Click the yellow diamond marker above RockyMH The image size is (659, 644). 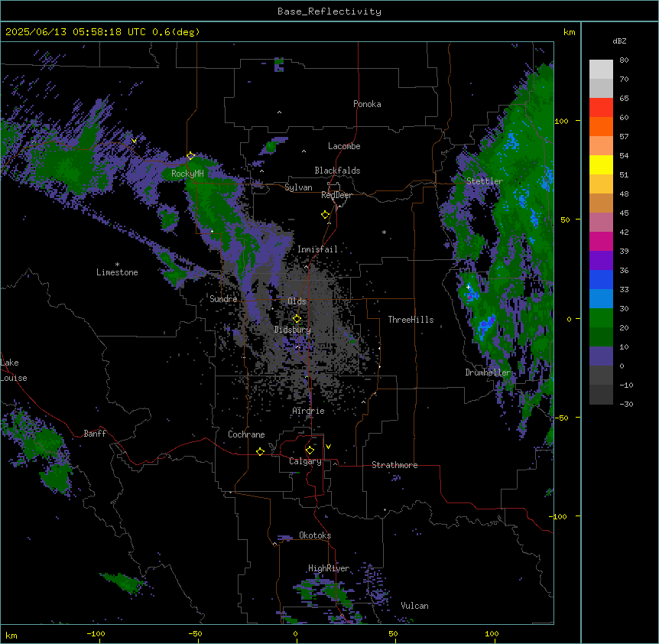pyautogui.click(x=190, y=156)
